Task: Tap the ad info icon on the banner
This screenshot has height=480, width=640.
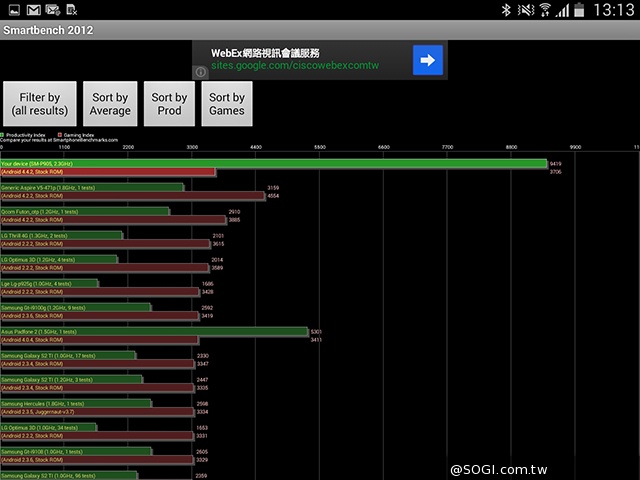Action: (x=201, y=72)
